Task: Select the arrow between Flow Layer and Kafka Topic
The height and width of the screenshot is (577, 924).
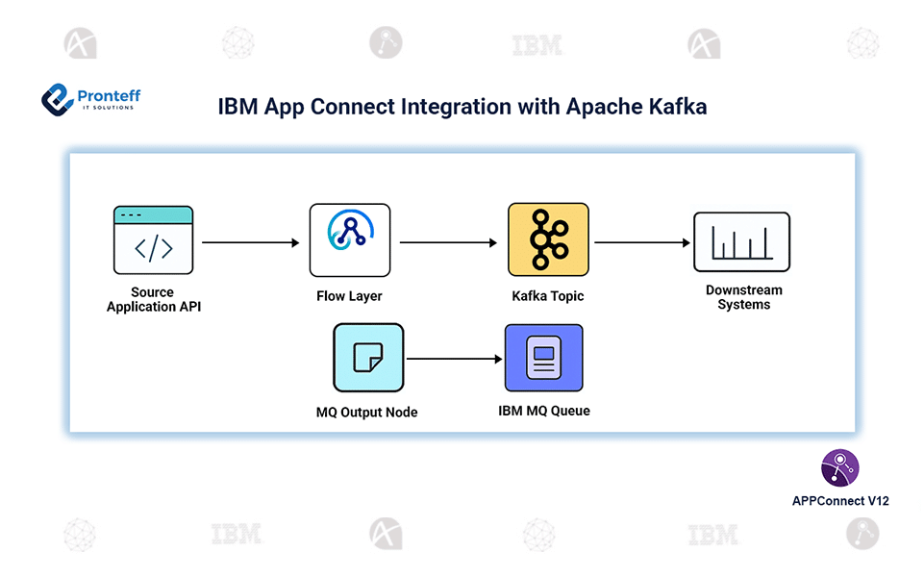Action: (x=449, y=243)
